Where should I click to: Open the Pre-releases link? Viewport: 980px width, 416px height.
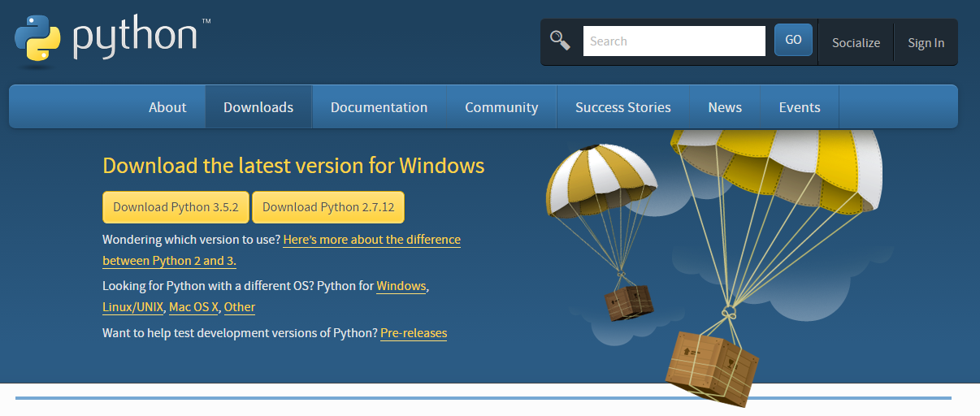point(414,333)
